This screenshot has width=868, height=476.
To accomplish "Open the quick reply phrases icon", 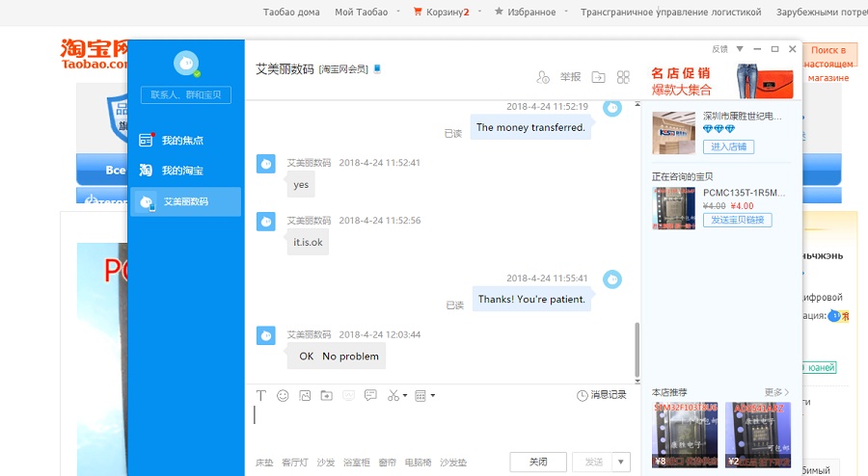I will click(x=370, y=395).
